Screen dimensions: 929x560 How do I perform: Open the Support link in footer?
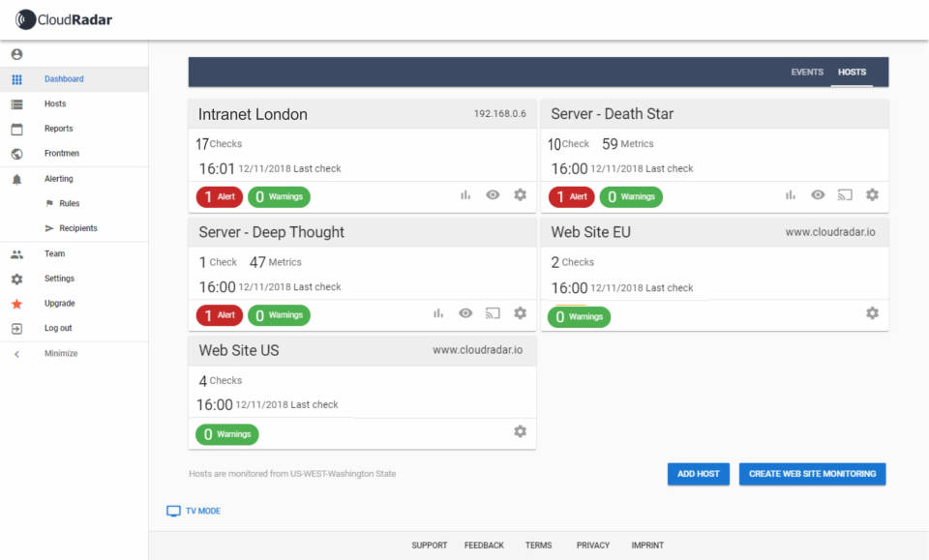pyautogui.click(x=429, y=545)
